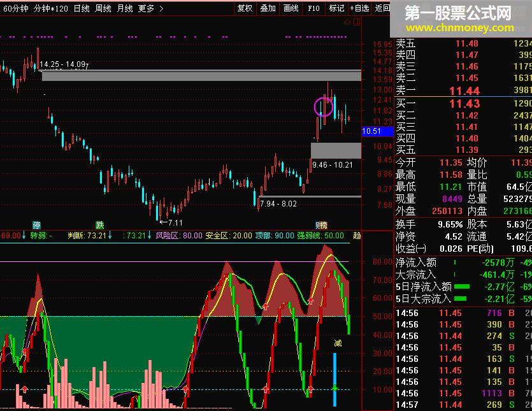Screen dimensions: 532x411
Task: Add stock via +自选 button
Action: 359,8
